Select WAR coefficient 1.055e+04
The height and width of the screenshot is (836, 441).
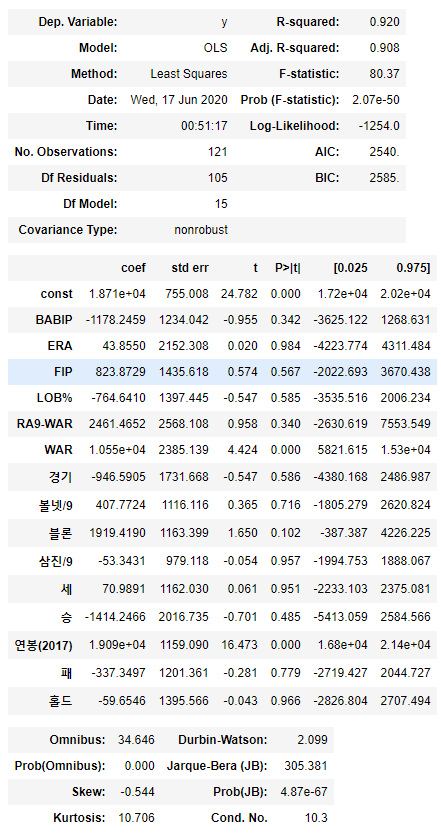click(x=116, y=450)
